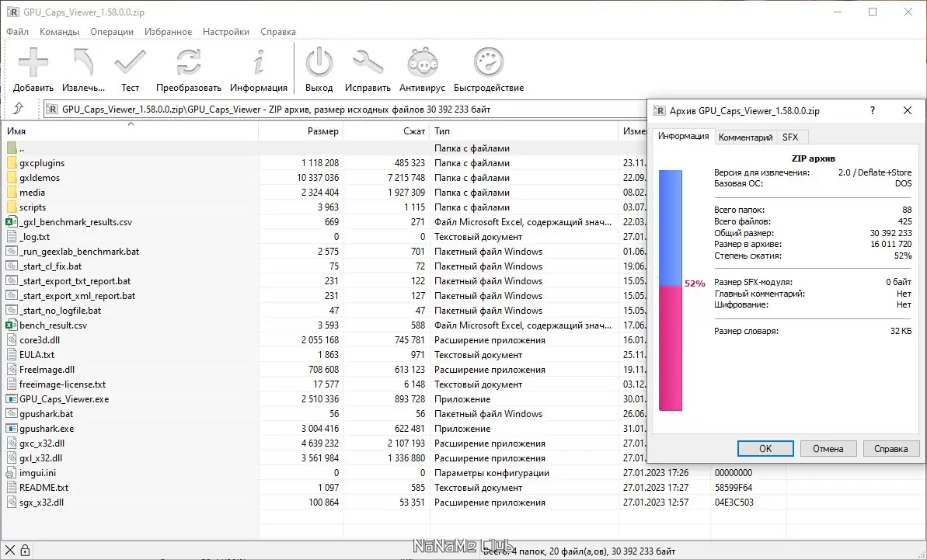
Task: Click the Информация toolbar icon
Action: (259, 61)
